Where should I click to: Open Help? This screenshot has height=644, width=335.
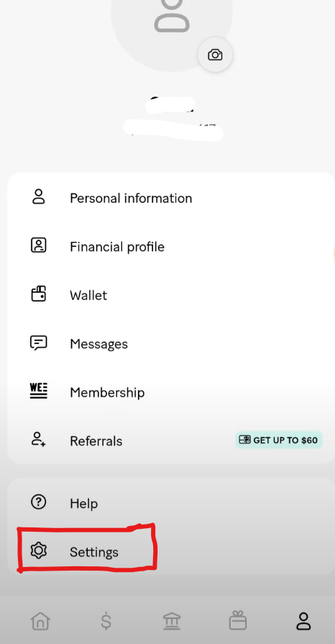tap(171, 503)
